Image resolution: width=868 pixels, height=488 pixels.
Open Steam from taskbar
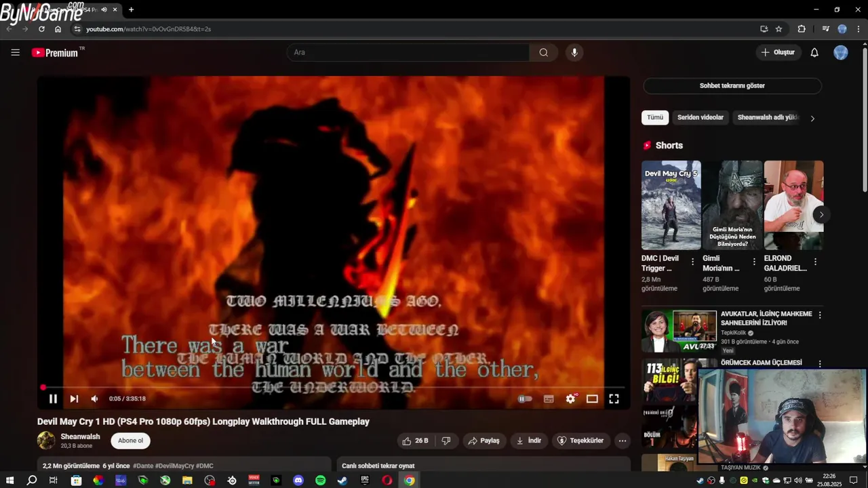[x=342, y=481]
